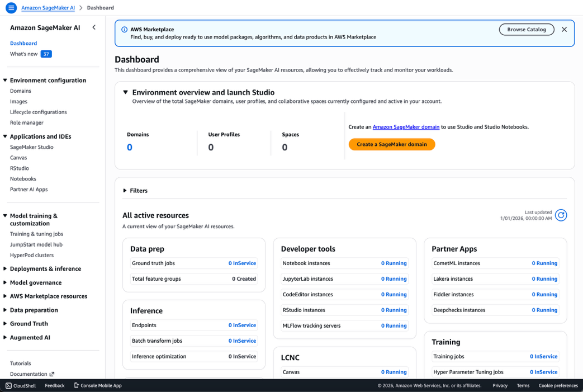The width and height of the screenshot is (583, 392).
Task: Collapse Model training & customization section
Action: coord(5,215)
